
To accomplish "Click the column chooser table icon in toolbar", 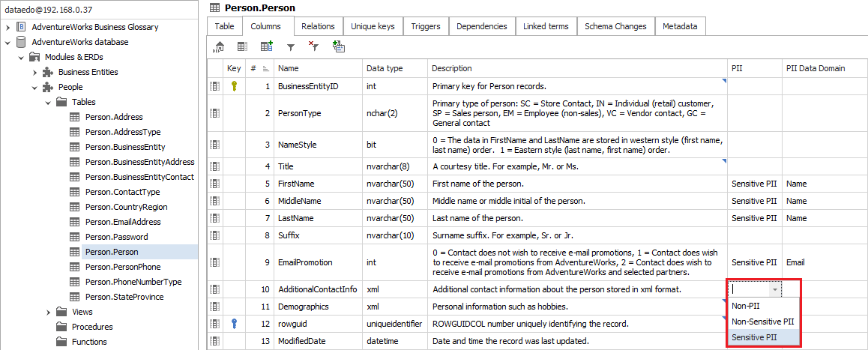I will pos(242,46).
